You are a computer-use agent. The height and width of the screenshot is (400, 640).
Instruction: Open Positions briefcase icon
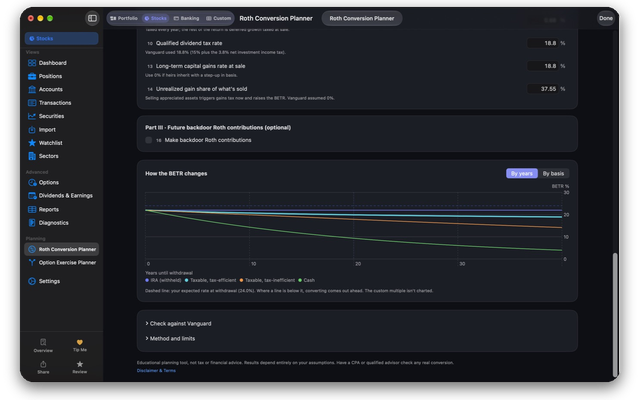click(32, 76)
